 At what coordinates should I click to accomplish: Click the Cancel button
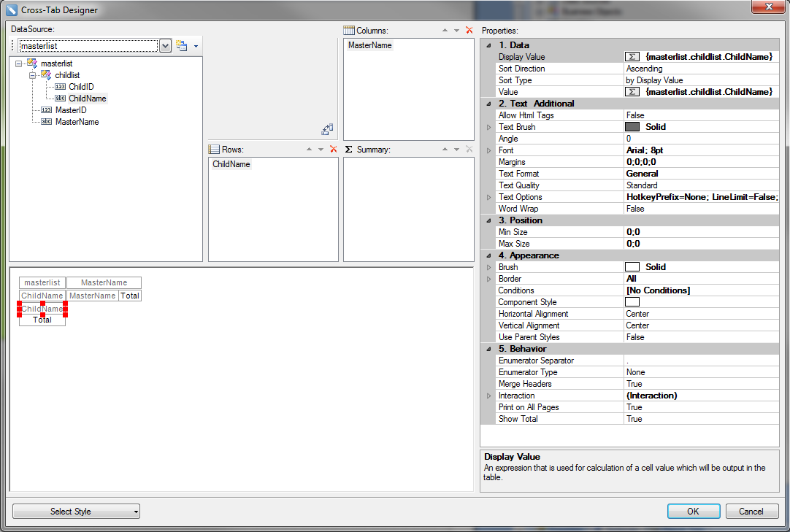[x=751, y=512]
